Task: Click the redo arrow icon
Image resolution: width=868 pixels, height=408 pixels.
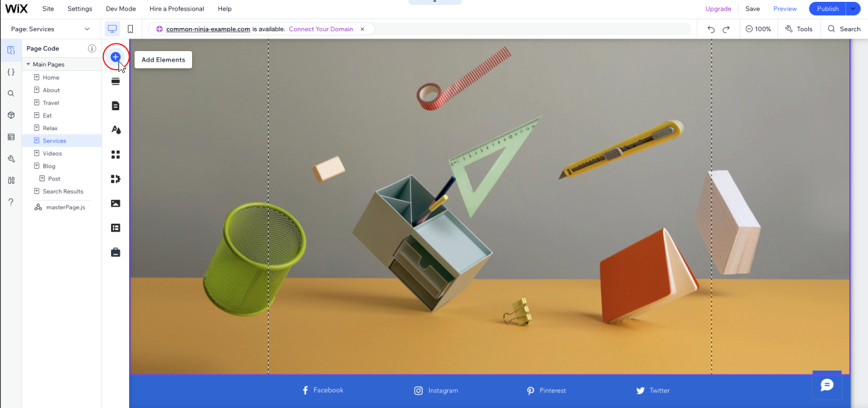Action: 726,29
